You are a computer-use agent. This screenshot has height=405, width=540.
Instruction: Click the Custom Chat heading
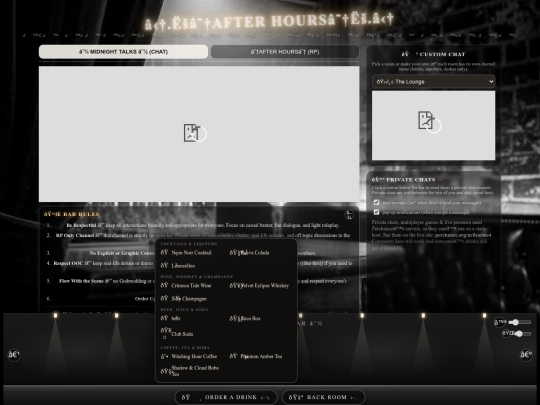click(x=434, y=54)
